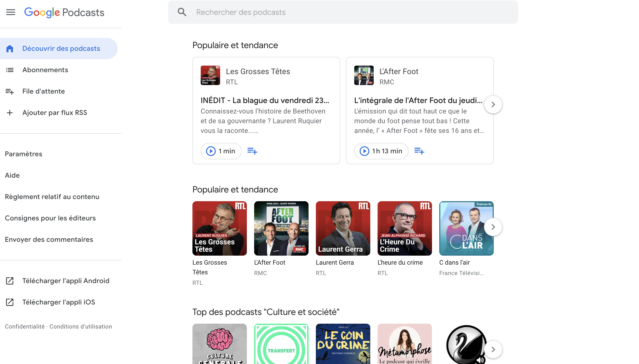The height and width of the screenshot is (364, 639).
Task: Open Métamorphose podcast cover
Action: pos(405,344)
